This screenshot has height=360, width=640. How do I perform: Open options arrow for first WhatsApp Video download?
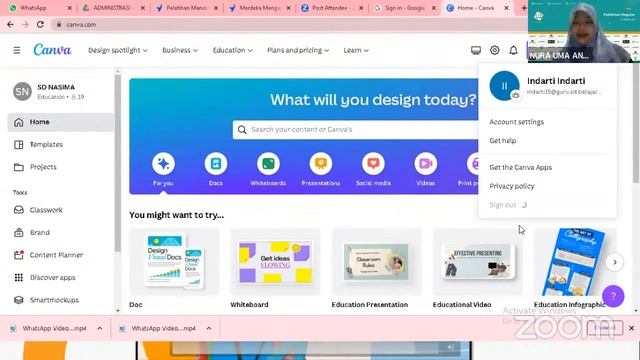[x=100, y=328]
